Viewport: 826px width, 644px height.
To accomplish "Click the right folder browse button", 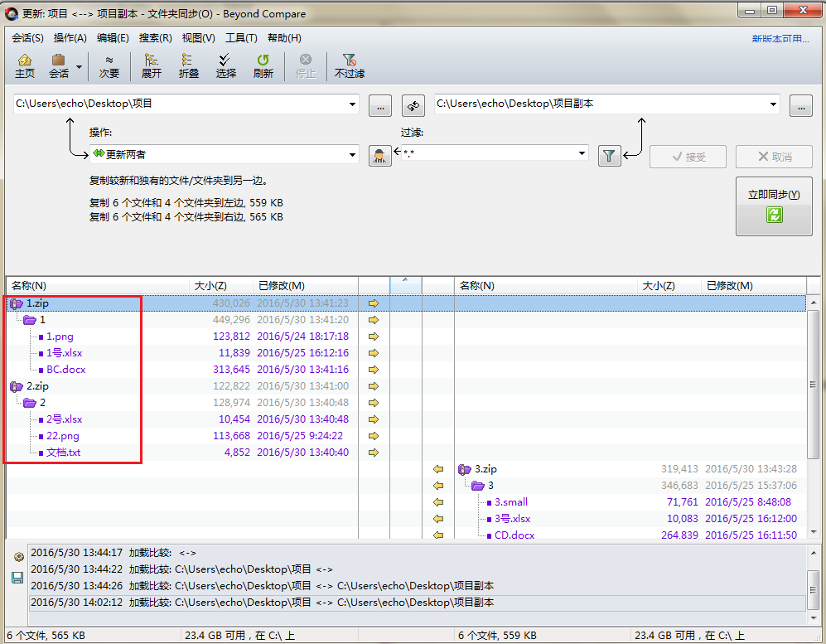I will (x=800, y=105).
